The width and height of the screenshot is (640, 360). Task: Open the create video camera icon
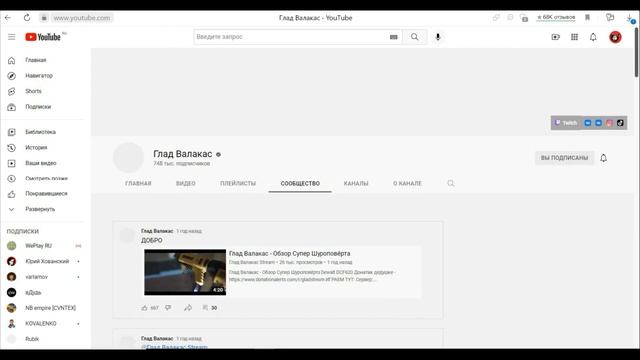(556, 37)
